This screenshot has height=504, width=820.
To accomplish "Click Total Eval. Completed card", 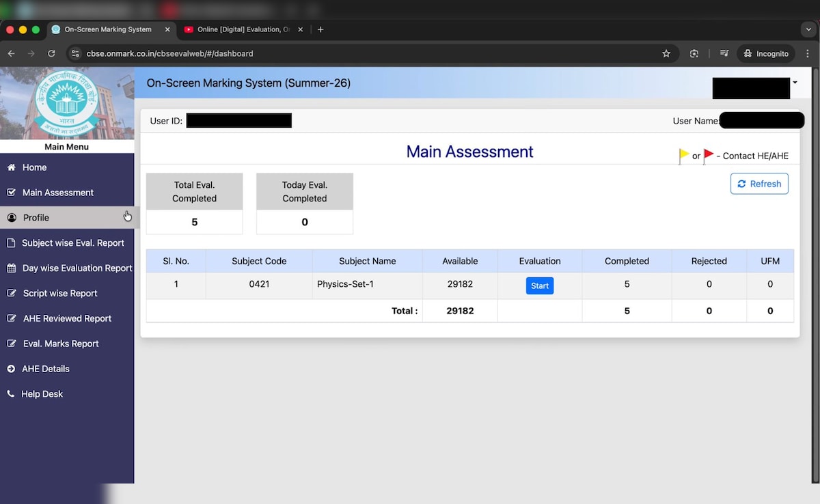I will pyautogui.click(x=195, y=204).
